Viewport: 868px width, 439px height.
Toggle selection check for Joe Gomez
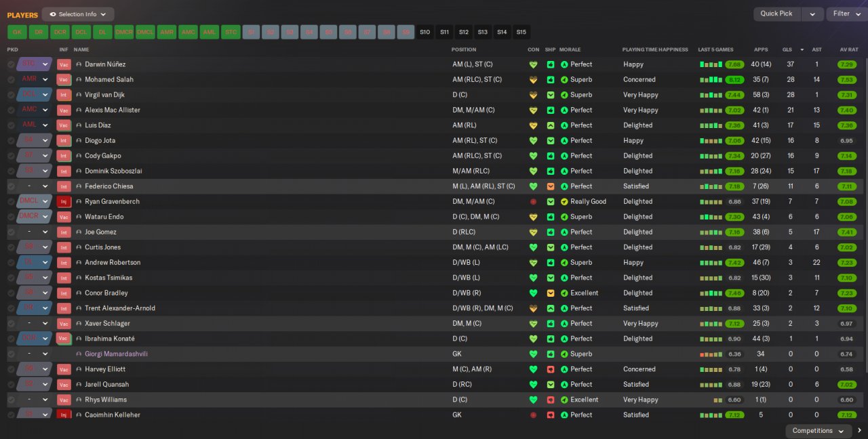click(x=11, y=232)
